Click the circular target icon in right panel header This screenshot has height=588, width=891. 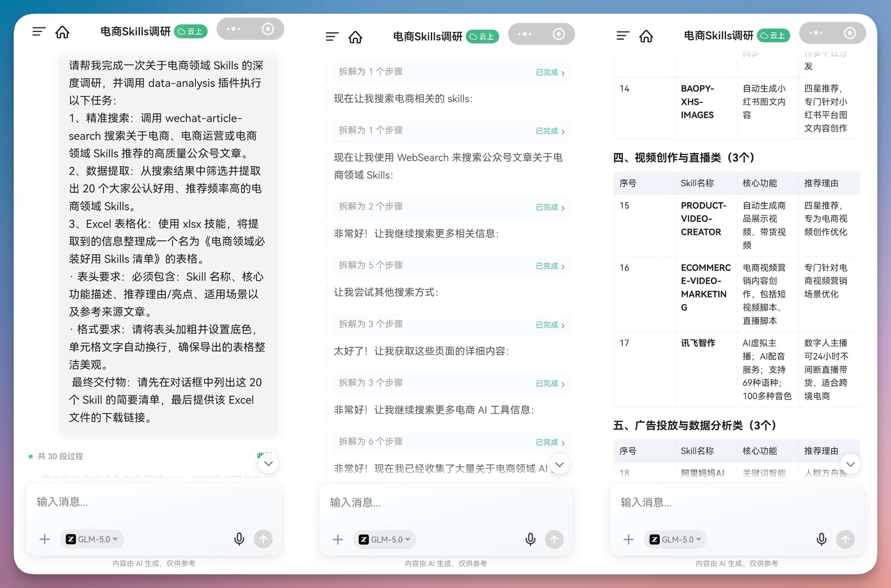coord(850,33)
